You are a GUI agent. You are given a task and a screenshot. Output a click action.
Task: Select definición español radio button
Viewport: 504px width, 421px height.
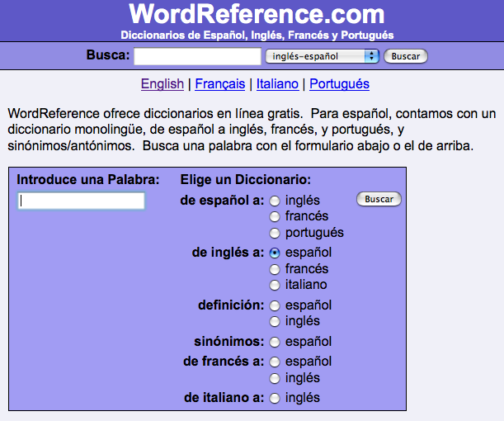(x=275, y=305)
